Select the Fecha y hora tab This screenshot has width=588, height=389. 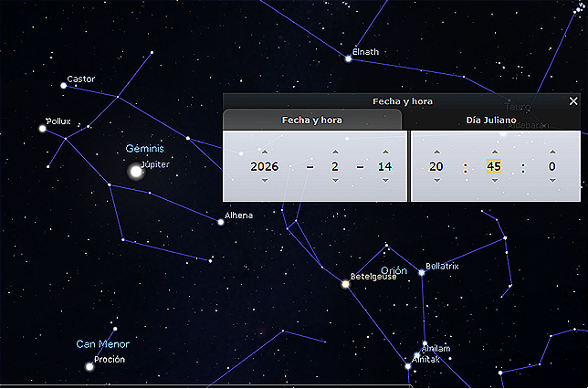tap(312, 120)
